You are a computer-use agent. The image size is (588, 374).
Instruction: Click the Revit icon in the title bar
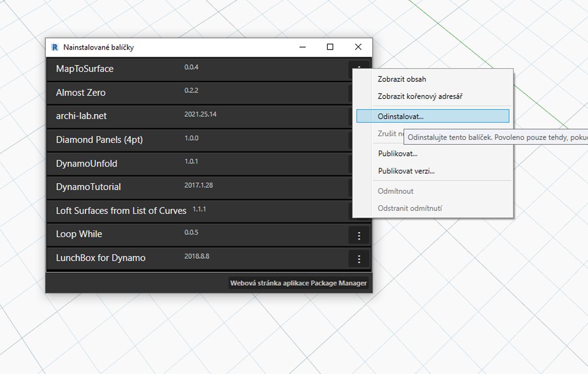[x=55, y=47]
